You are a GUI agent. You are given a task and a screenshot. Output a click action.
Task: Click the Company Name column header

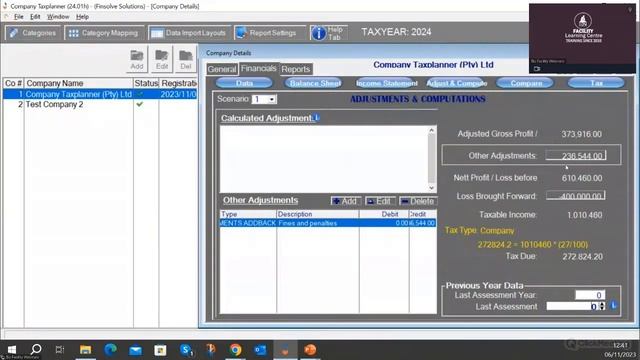pos(79,83)
